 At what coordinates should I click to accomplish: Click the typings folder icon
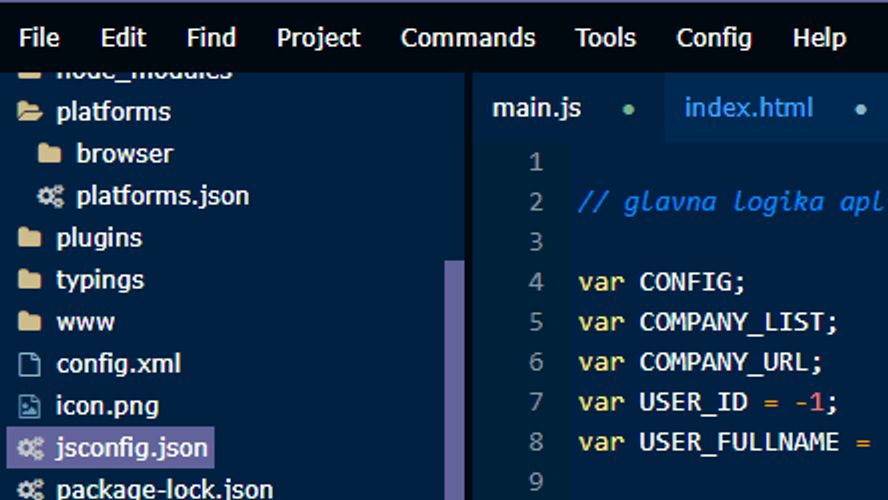click(x=30, y=280)
